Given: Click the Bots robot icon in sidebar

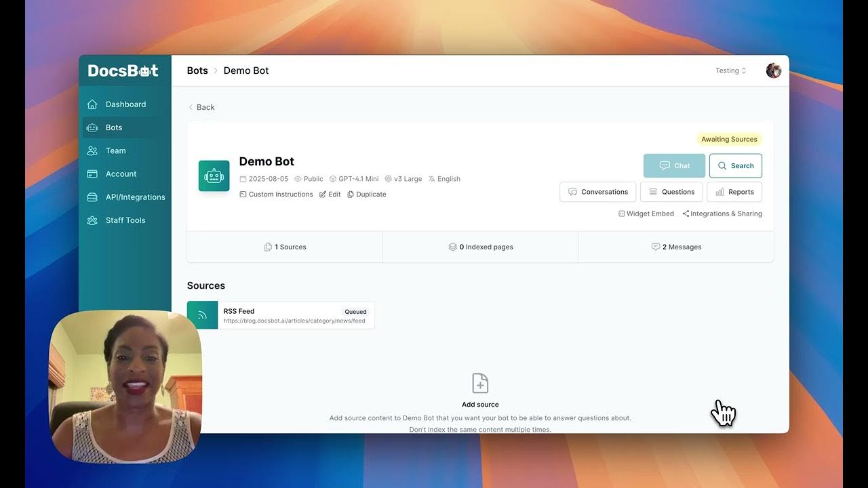Looking at the screenshot, I should tap(92, 127).
